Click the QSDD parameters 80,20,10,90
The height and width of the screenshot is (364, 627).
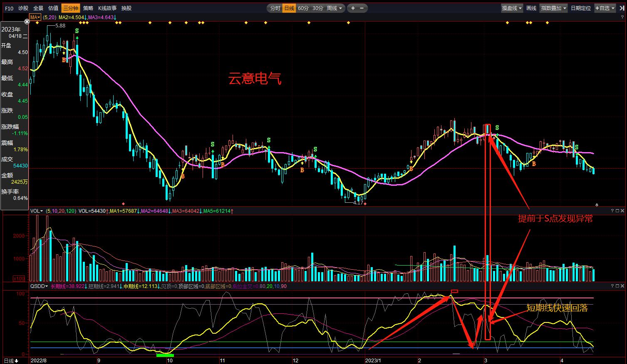(273, 286)
